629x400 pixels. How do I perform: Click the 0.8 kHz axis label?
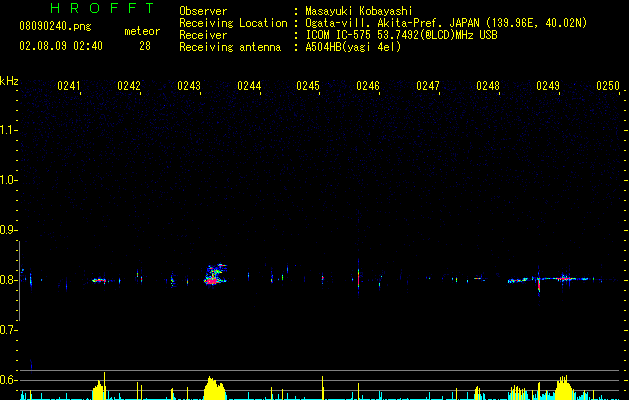8,280
